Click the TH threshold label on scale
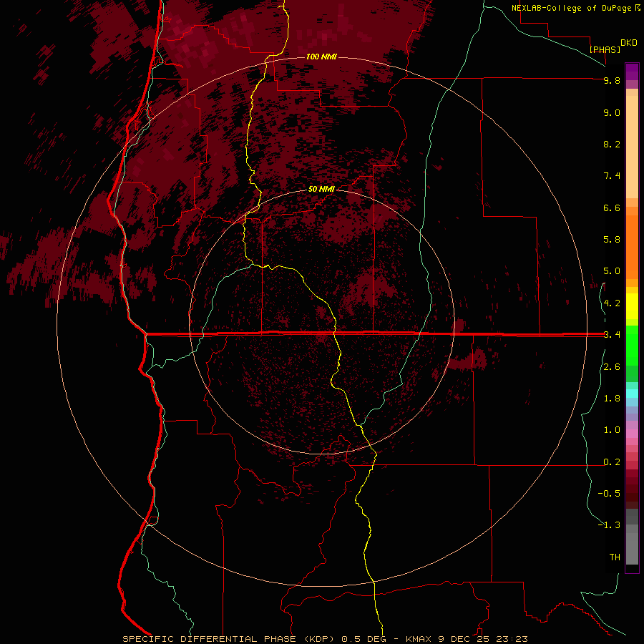The width and height of the screenshot is (644, 644). coord(615,557)
